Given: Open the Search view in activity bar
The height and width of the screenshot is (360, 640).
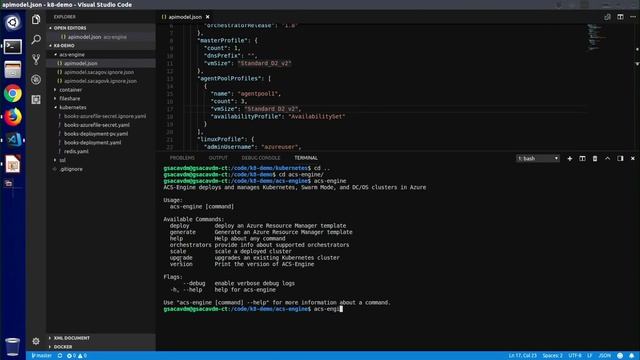Looking at the screenshot, I should point(36,39).
